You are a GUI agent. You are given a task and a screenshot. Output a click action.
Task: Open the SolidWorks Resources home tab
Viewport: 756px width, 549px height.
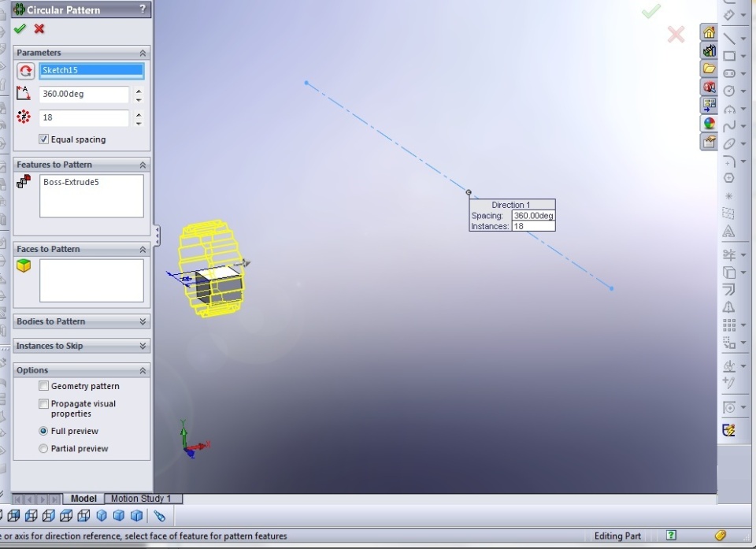[x=709, y=32]
